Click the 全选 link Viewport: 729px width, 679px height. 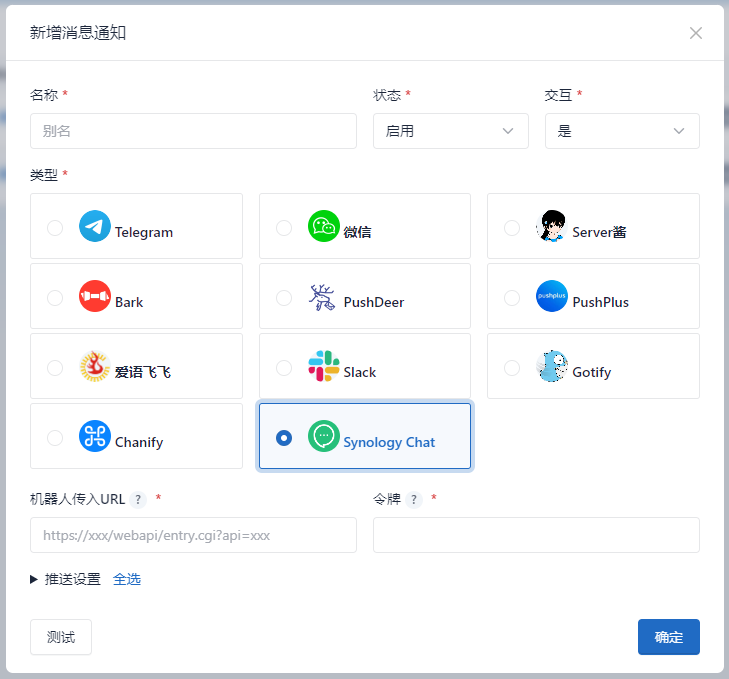[127, 579]
